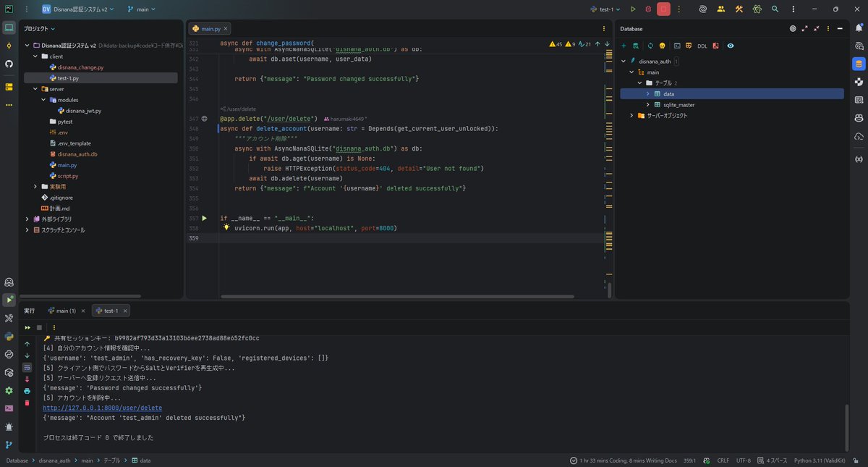
Task: Toggle soft-wrap in Run console
Action: (x=27, y=367)
